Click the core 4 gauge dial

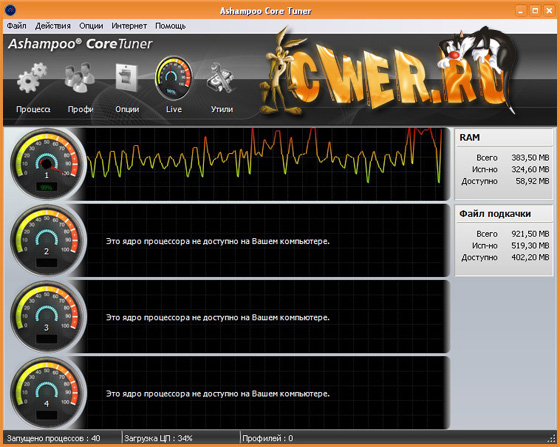[46, 393]
